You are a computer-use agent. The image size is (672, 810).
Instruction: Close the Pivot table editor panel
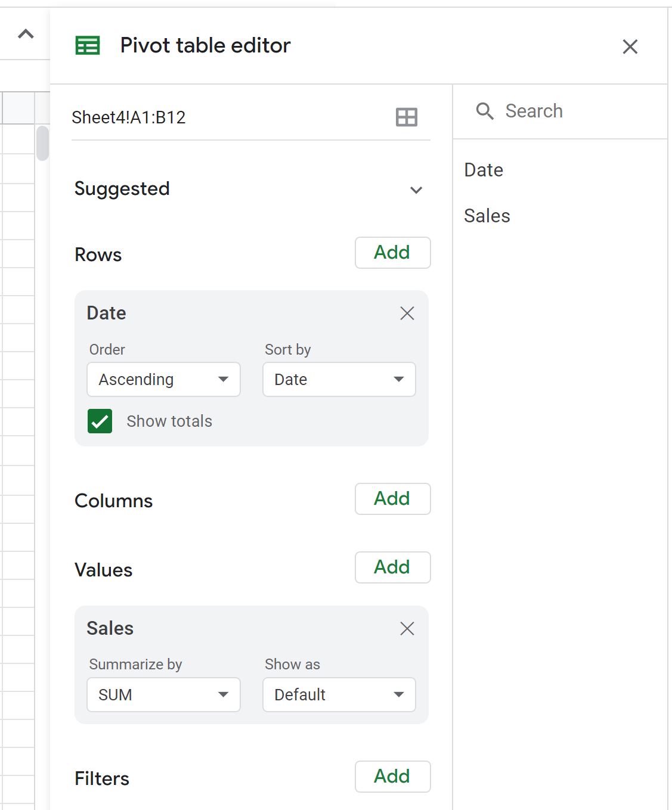(x=630, y=46)
